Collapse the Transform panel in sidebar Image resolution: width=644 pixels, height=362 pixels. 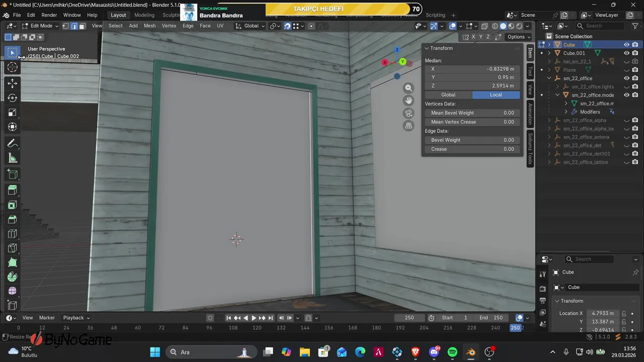pos(427,48)
